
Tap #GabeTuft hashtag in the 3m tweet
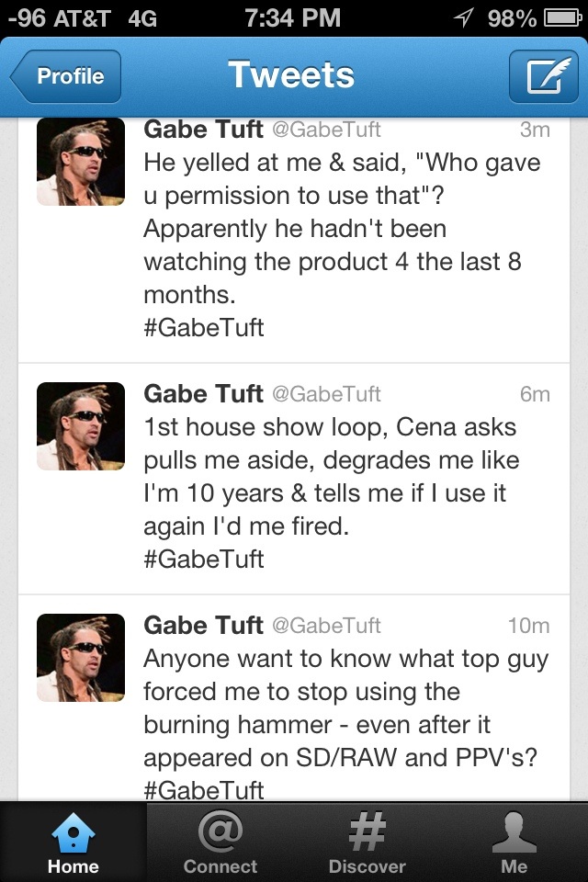[x=204, y=328]
